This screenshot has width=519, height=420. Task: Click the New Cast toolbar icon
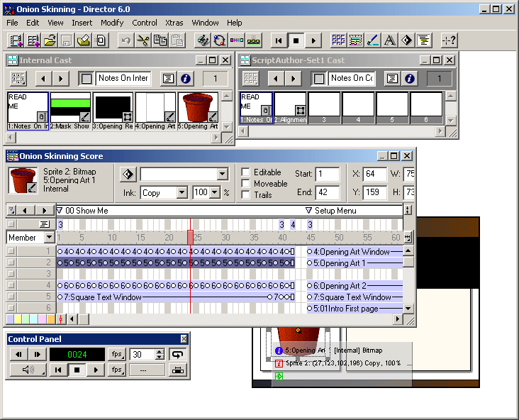click(x=33, y=40)
